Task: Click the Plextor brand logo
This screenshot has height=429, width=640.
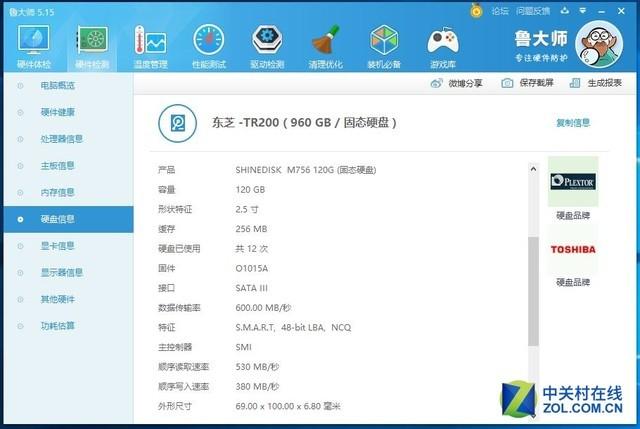Action: point(573,182)
